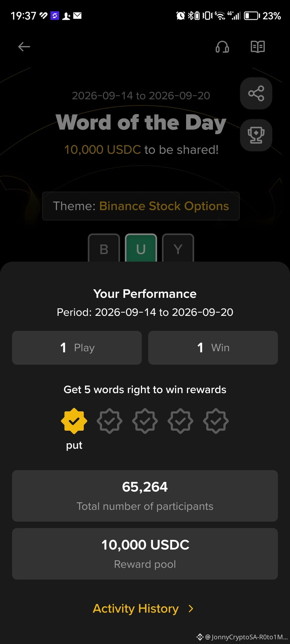290x644 pixels.
Task: Tap the third gray checkmark badge
Action: point(180,421)
